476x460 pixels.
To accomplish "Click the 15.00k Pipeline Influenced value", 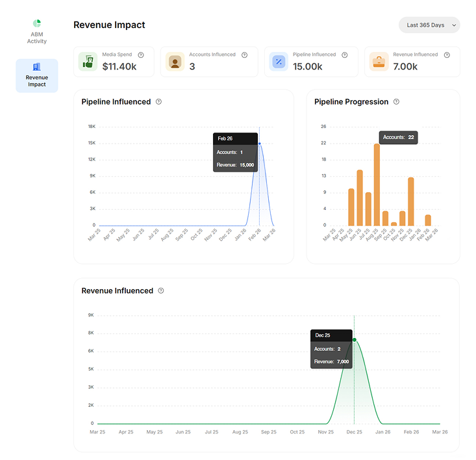I will point(308,66).
